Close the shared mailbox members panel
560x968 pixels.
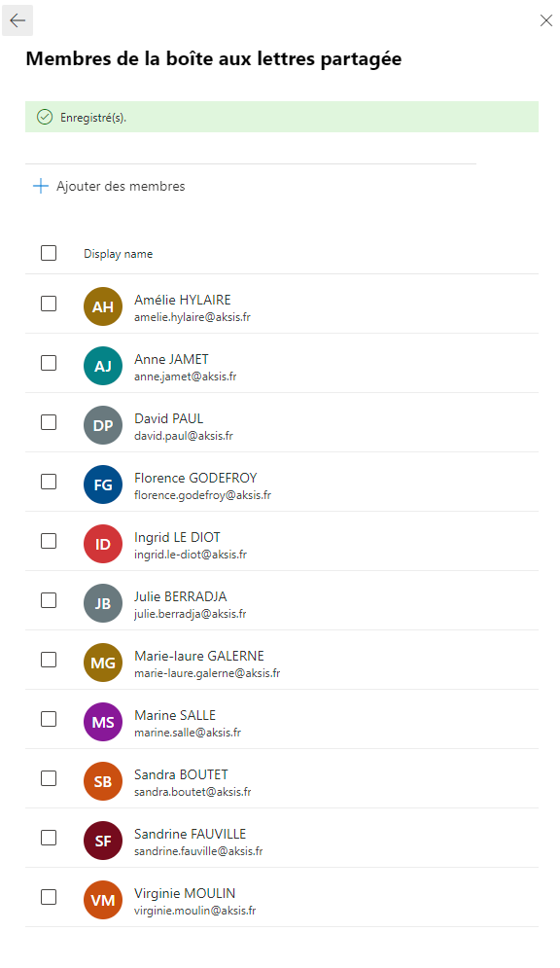click(545, 20)
